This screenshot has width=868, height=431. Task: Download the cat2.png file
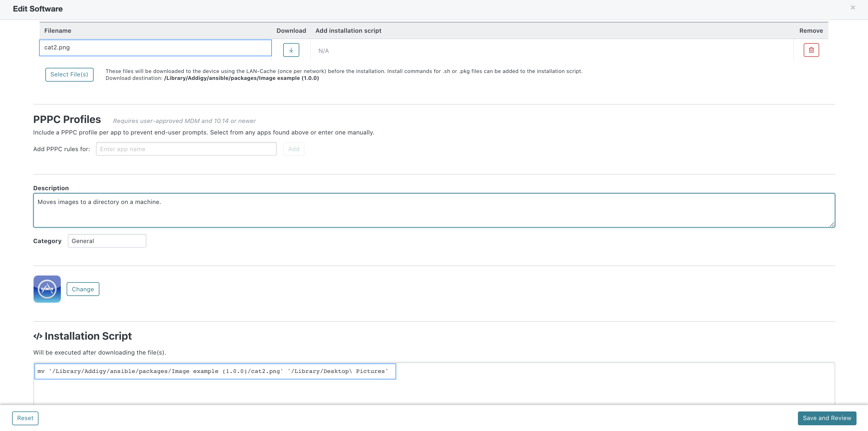pyautogui.click(x=291, y=50)
